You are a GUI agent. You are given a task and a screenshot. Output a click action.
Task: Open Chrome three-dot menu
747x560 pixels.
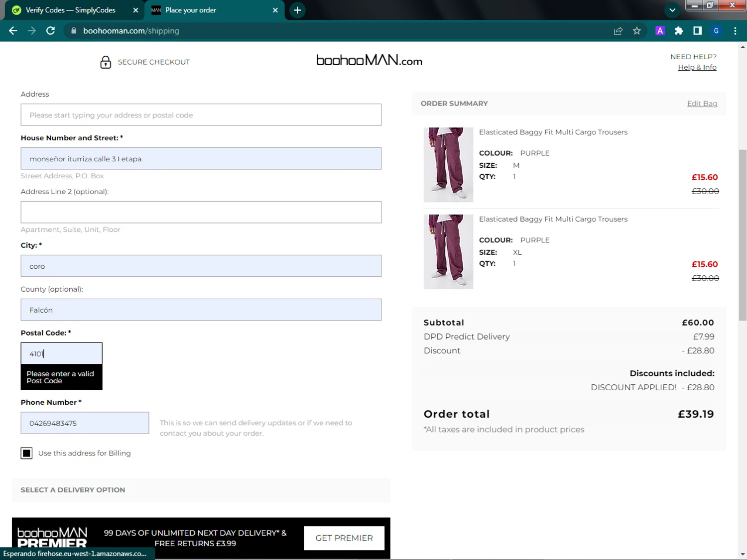(735, 31)
